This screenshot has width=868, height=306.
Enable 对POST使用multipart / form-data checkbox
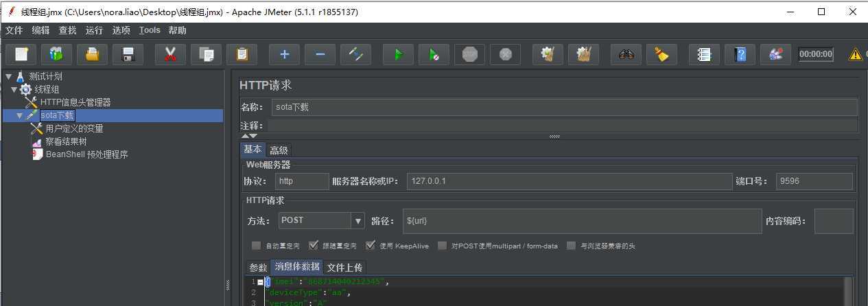pyautogui.click(x=443, y=246)
